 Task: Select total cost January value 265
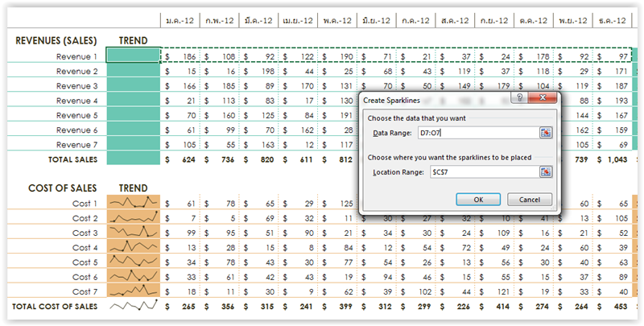pos(188,307)
